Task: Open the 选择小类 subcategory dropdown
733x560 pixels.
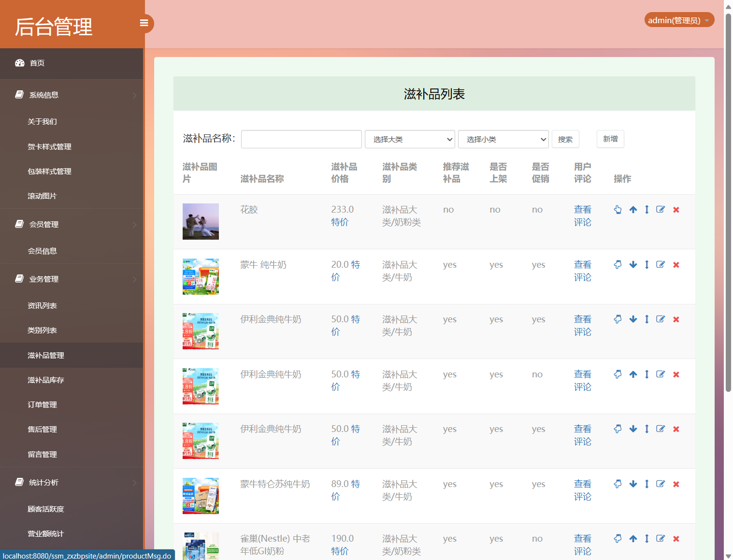Action: pyautogui.click(x=503, y=139)
